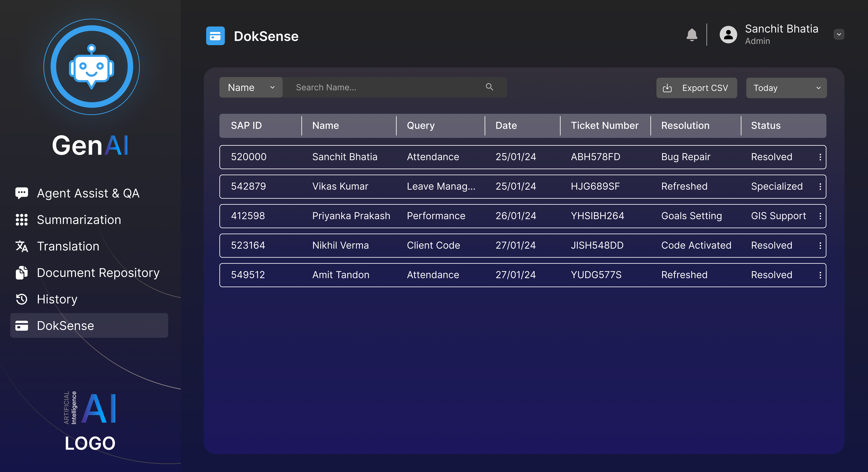The height and width of the screenshot is (472, 868).
Task: Click the DokSense card icon in the header
Action: [215, 36]
